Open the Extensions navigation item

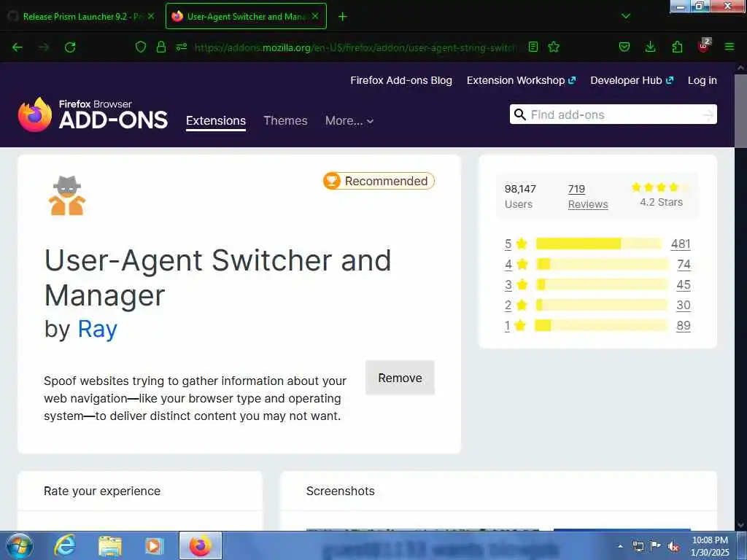tap(216, 121)
